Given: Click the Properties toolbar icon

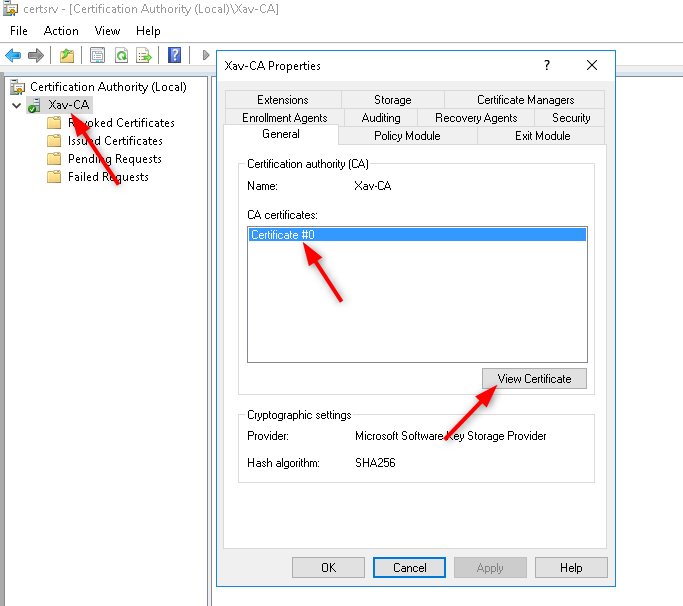Looking at the screenshot, I should (97, 55).
